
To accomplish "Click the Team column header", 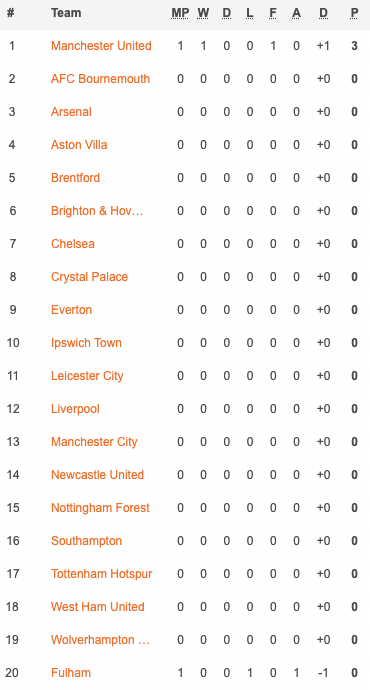I will [x=66, y=13].
